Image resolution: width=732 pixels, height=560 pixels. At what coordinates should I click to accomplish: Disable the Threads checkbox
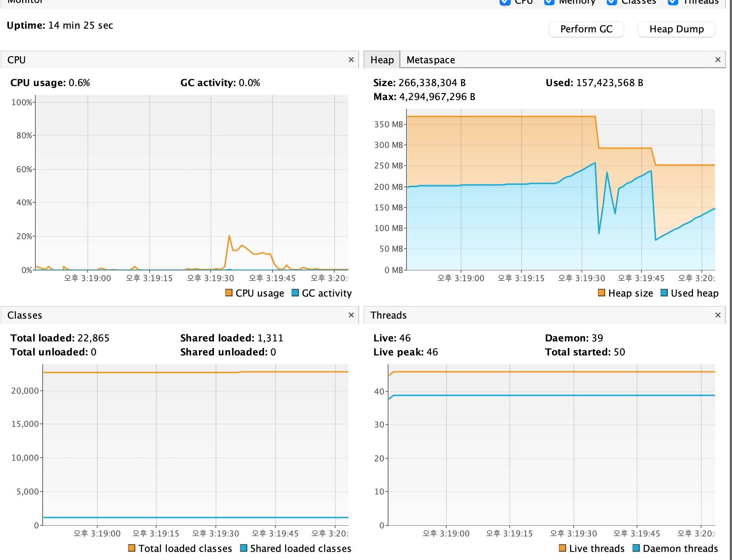673,2
